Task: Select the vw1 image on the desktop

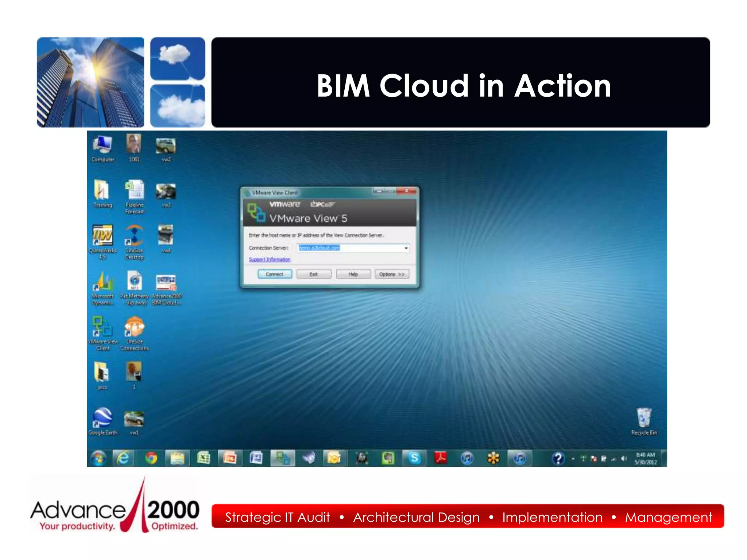Action: point(134,423)
